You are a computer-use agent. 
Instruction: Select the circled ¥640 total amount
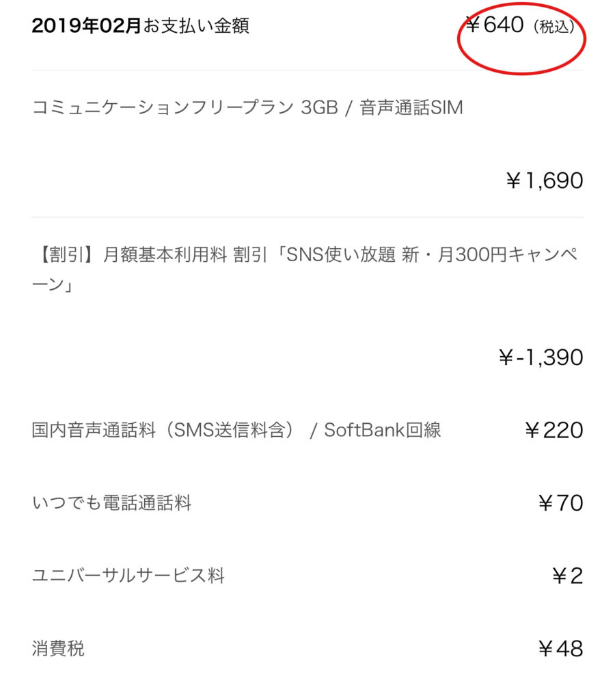tap(495, 25)
